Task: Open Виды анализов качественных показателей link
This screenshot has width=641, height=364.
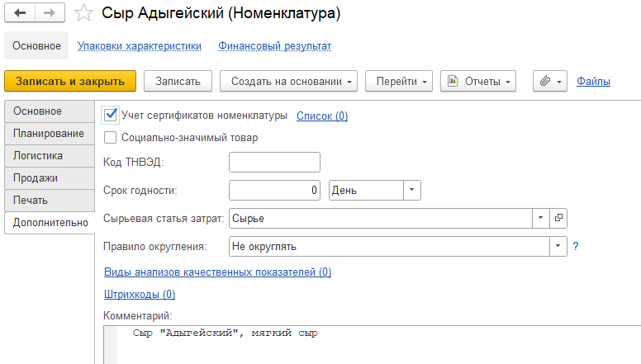Action: tap(217, 272)
